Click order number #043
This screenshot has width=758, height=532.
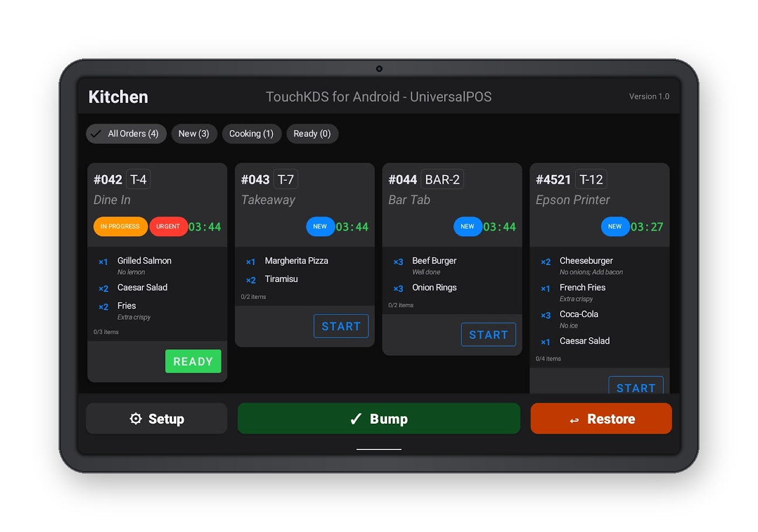[255, 180]
